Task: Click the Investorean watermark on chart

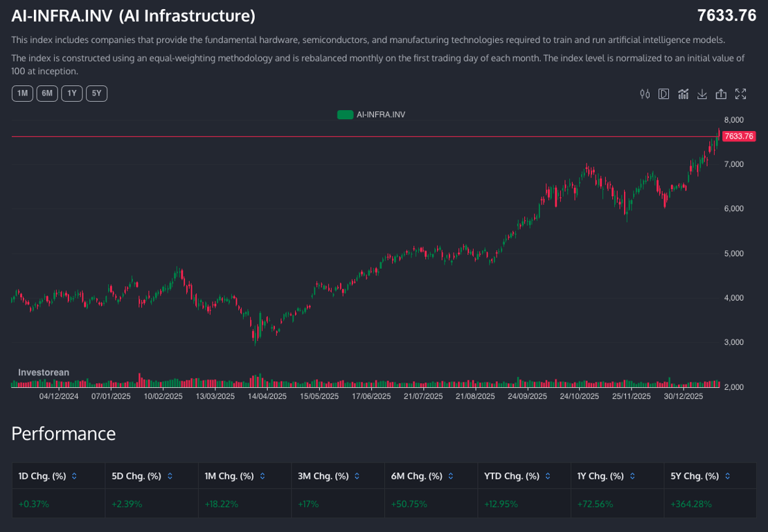Action: click(44, 373)
